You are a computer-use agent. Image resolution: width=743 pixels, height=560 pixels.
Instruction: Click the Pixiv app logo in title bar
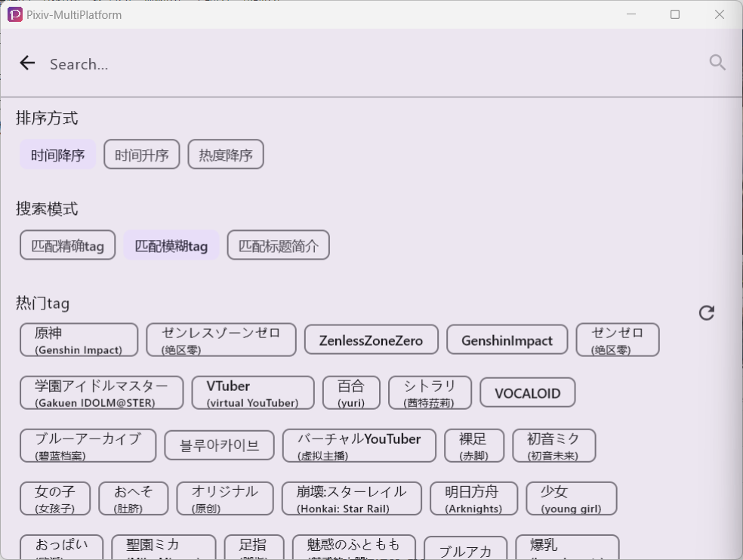tap(14, 14)
